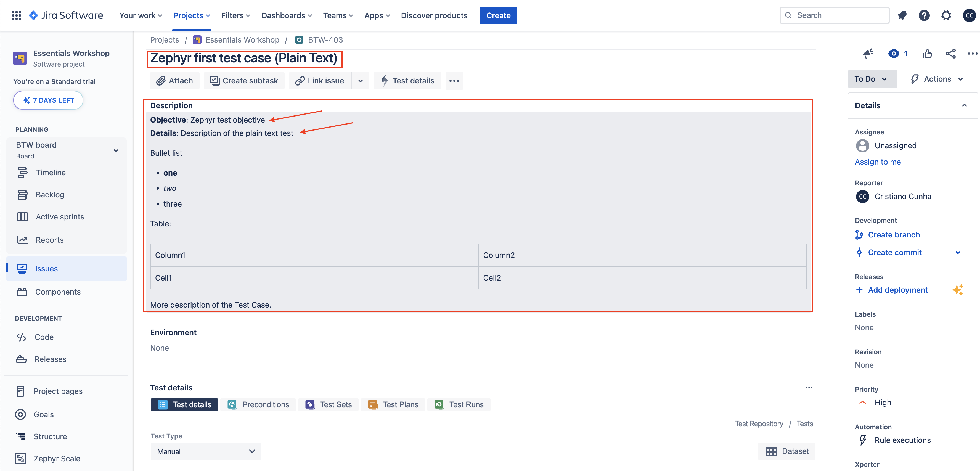This screenshot has width=980, height=471.
Task: Open Code in the sidebar
Action: [x=44, y=337]
